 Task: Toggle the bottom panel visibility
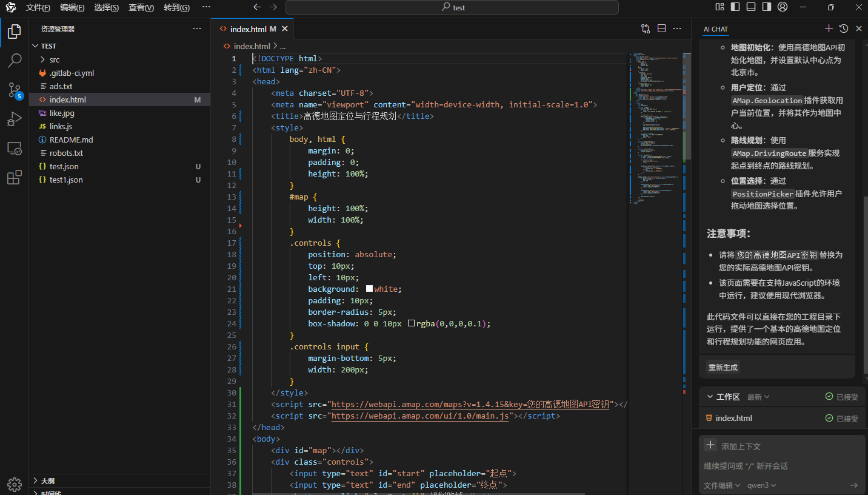click(x=751, y=7)
